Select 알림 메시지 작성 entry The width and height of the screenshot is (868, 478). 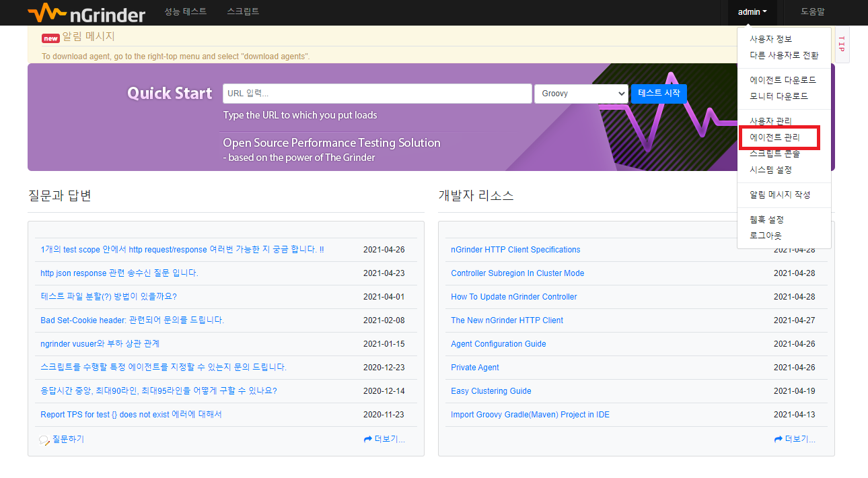[780, 195]
